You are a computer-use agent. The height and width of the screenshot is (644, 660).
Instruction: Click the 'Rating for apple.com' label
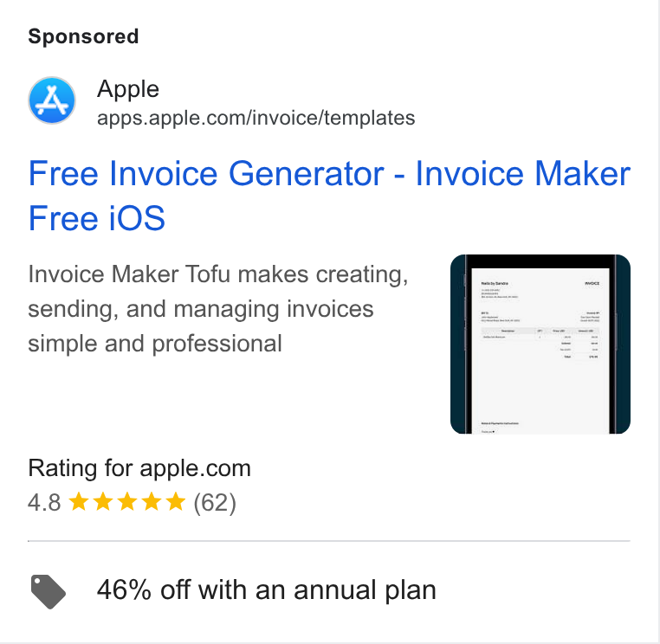[139, 468]
